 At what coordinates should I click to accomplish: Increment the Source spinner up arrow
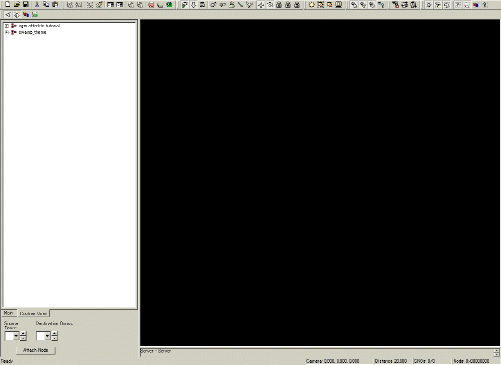(x=23, y=333)
